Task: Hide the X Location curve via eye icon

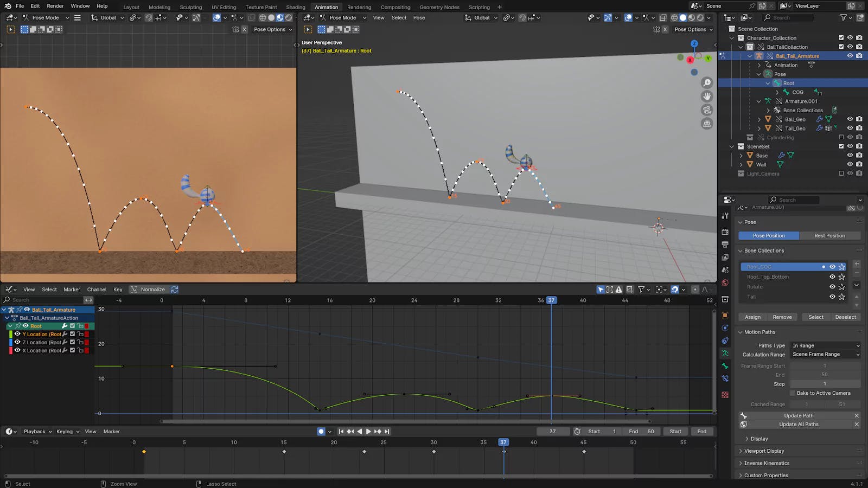Action: click(x=17, y=350)
